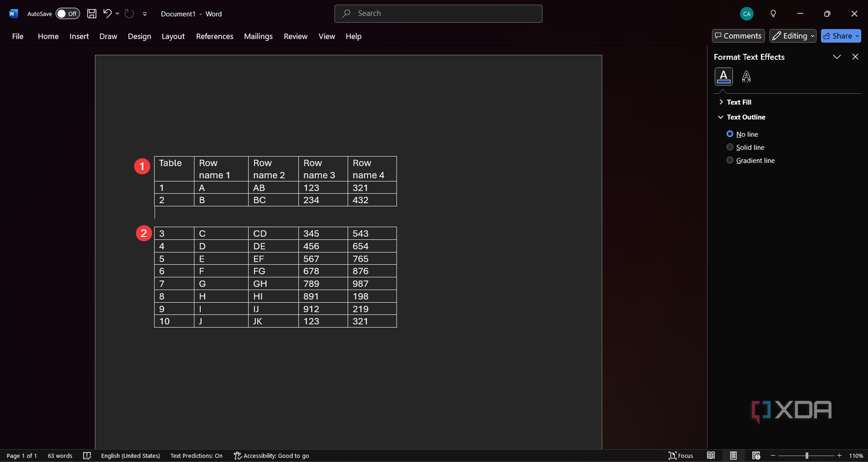Toggle the AutoSave switch
868x462 pixels.
(68, 13)
